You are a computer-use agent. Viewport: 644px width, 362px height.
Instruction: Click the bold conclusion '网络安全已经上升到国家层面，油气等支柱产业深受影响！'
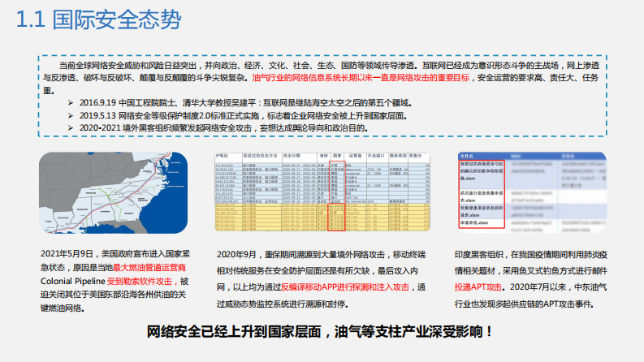pyautogui.click(x=319, y=331)
